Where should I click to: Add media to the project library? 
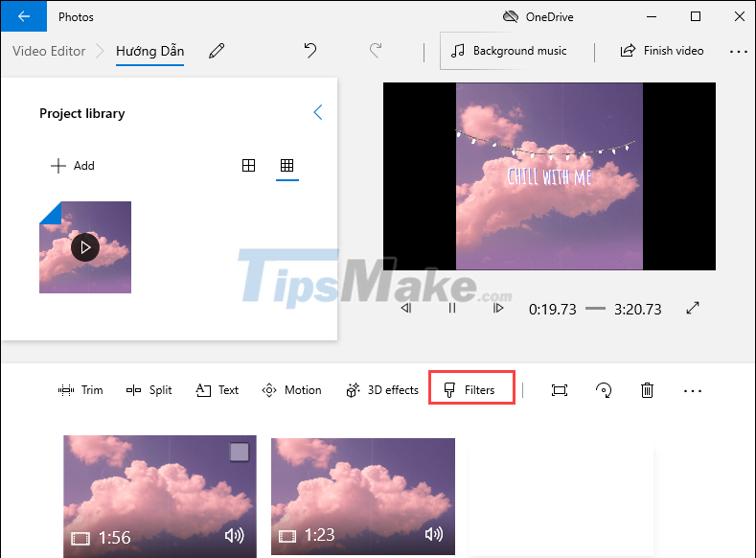tap(73, 166)
